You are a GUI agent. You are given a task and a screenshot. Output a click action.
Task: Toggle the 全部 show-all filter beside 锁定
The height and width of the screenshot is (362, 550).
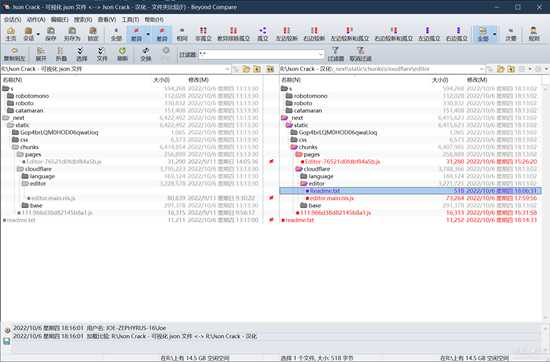coord(116,34)
